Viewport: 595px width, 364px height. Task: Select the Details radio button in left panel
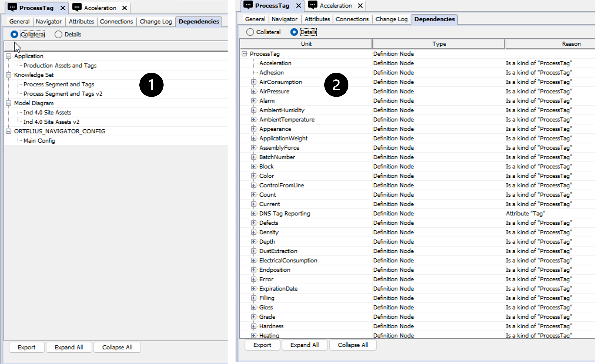click(58, 34)
